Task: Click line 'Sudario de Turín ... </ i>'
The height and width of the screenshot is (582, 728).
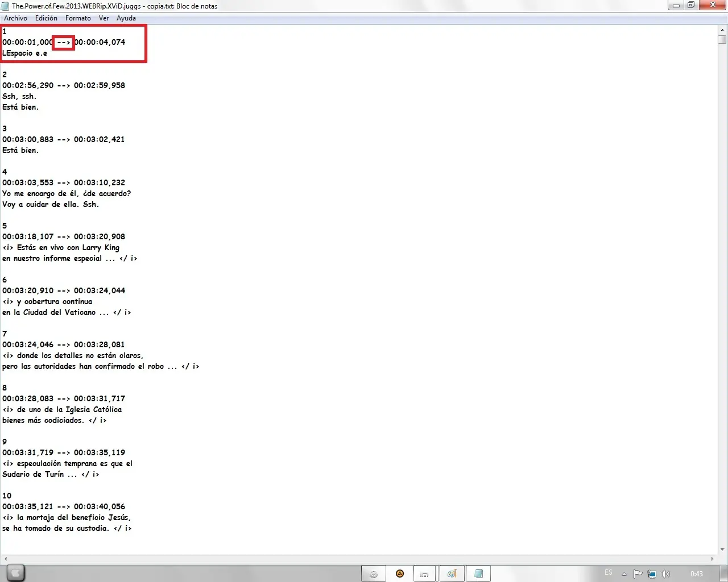Action: [x=51, y=475]
